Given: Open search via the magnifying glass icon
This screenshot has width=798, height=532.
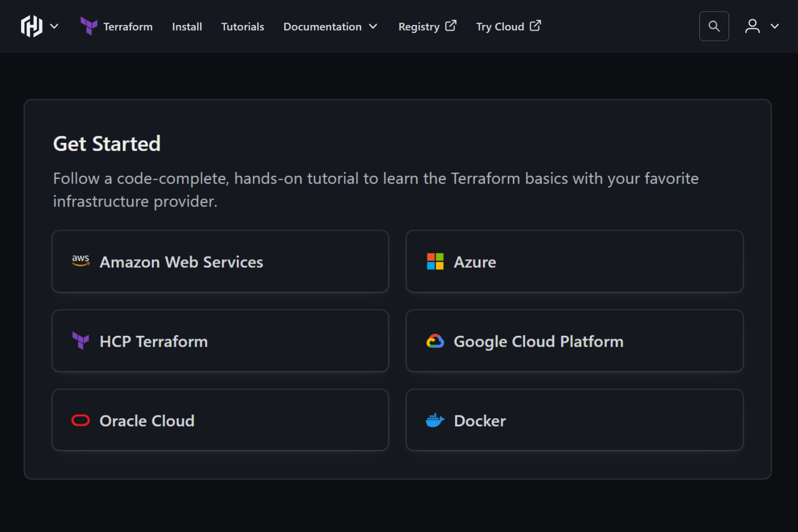Looking at the screenshot, I should [714, 26].
